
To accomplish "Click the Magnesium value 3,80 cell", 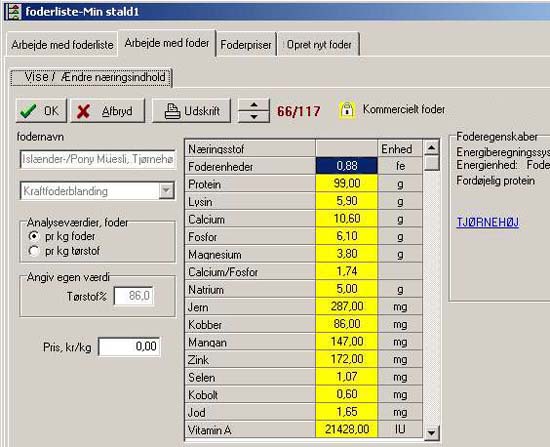I will click(347, 254).
